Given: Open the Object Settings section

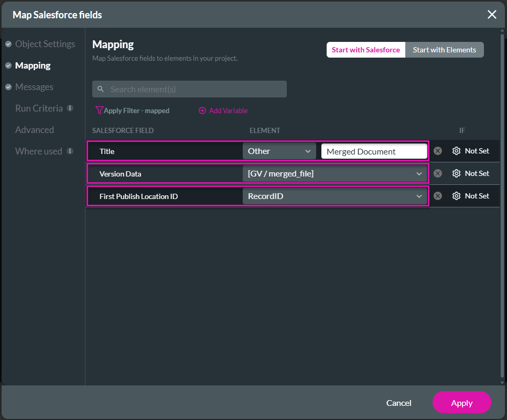Looking at the screenshot, I should click(45, 44).
